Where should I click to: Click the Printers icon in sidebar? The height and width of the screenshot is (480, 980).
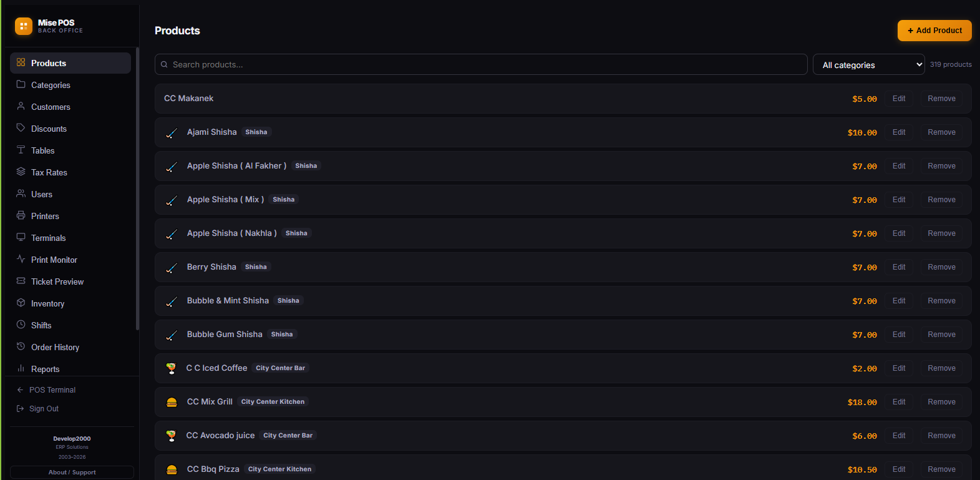(21, 215)
